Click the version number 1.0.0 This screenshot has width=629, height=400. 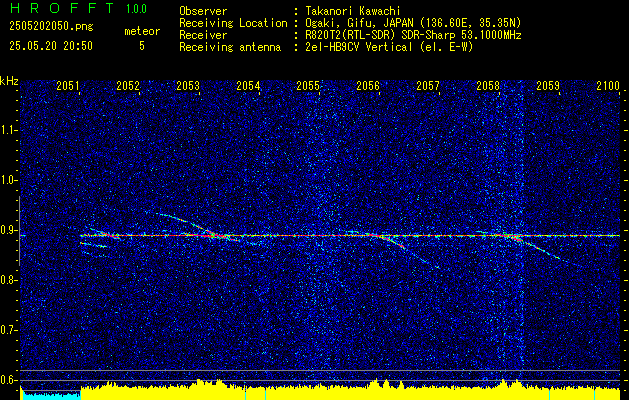[136, 9]
